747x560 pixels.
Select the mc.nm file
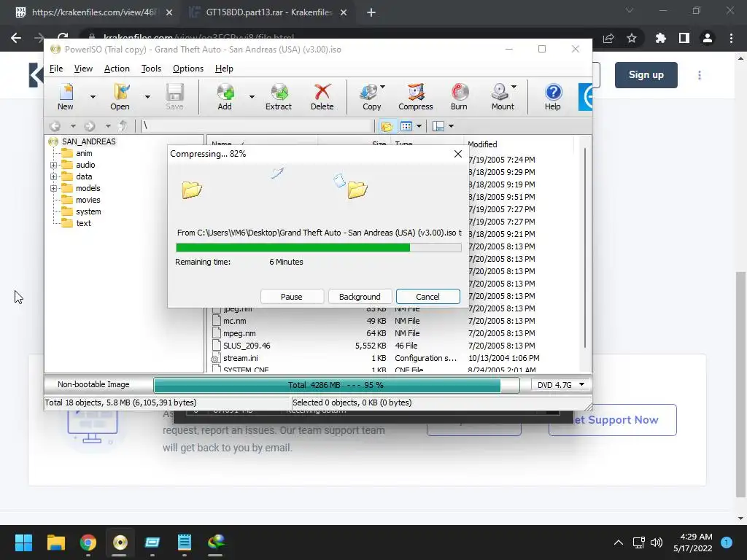click(234, 321)
